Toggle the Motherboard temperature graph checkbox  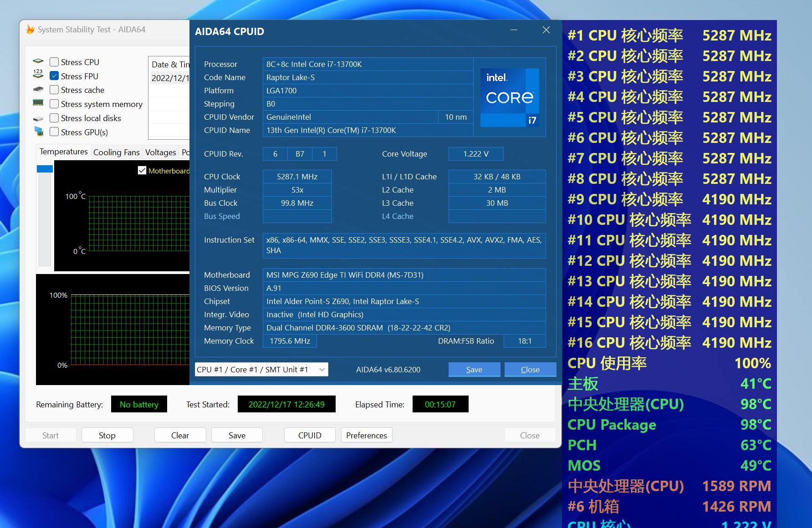(x=142, y=171)
